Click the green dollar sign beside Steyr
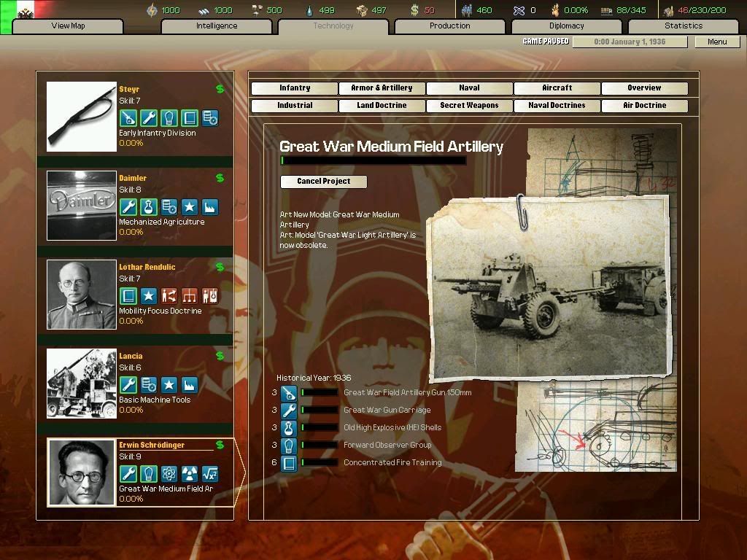The width and height of the screenshot is (747, 560). pos(220,88)
